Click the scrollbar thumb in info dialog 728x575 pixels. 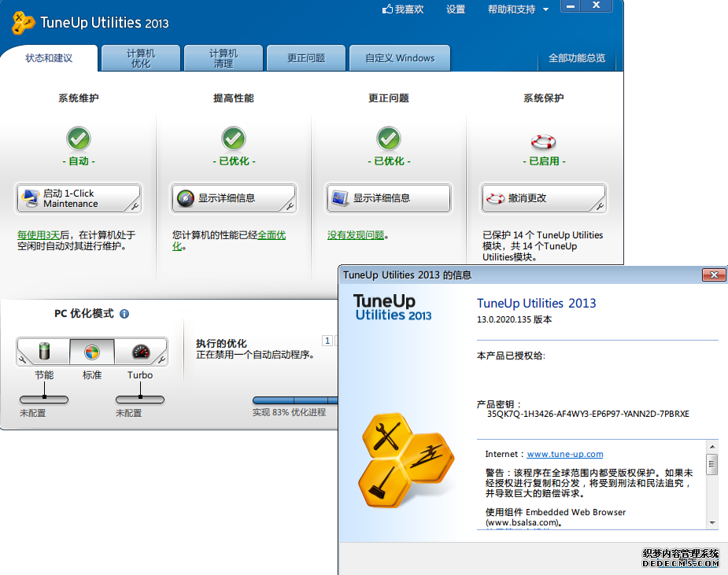pos(712,464)
